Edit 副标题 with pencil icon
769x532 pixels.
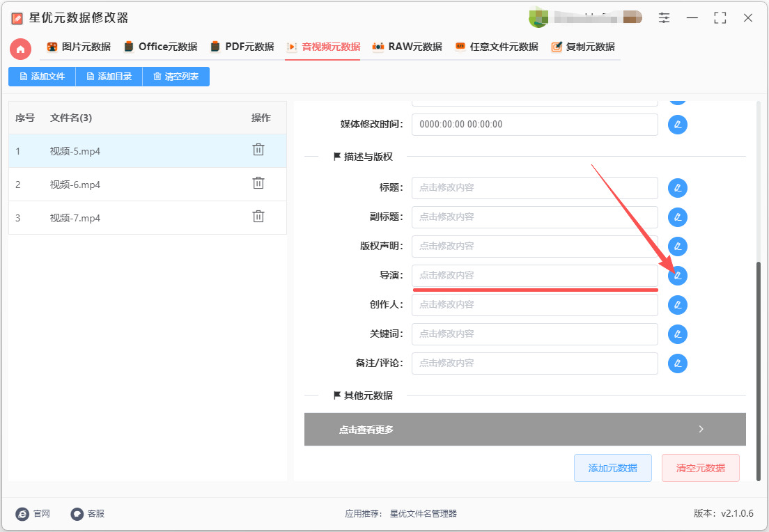(x=678, y=217)
